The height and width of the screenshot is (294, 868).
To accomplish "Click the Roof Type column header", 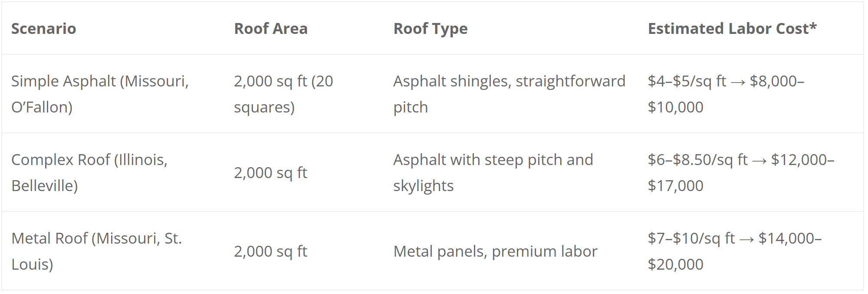I will click(430, 29).
